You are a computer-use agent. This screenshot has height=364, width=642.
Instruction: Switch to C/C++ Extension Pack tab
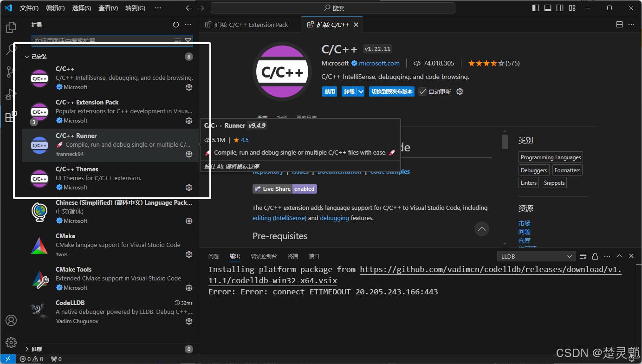tap(250, 25)
